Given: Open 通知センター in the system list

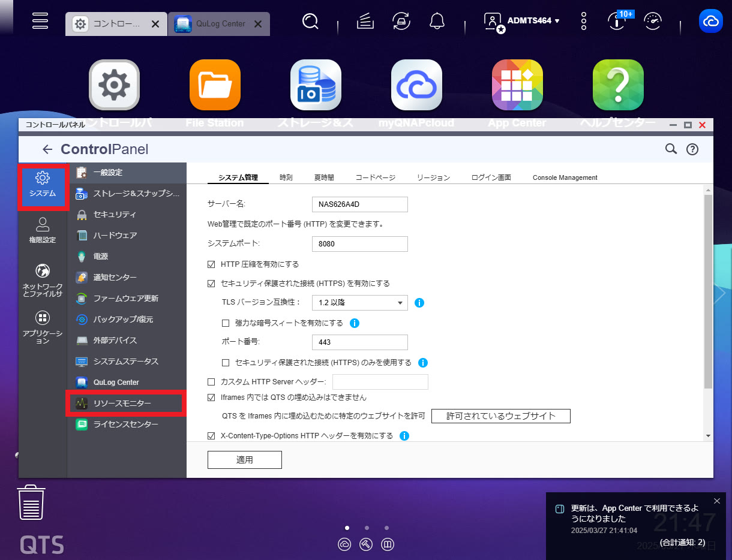Looking at the screenshot, I should tap(127, 278).
